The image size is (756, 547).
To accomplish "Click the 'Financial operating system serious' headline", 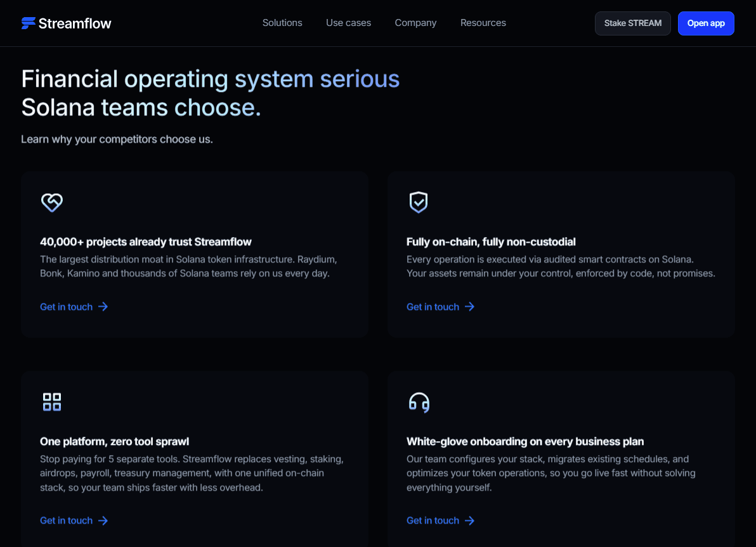I will pos(210,79).
